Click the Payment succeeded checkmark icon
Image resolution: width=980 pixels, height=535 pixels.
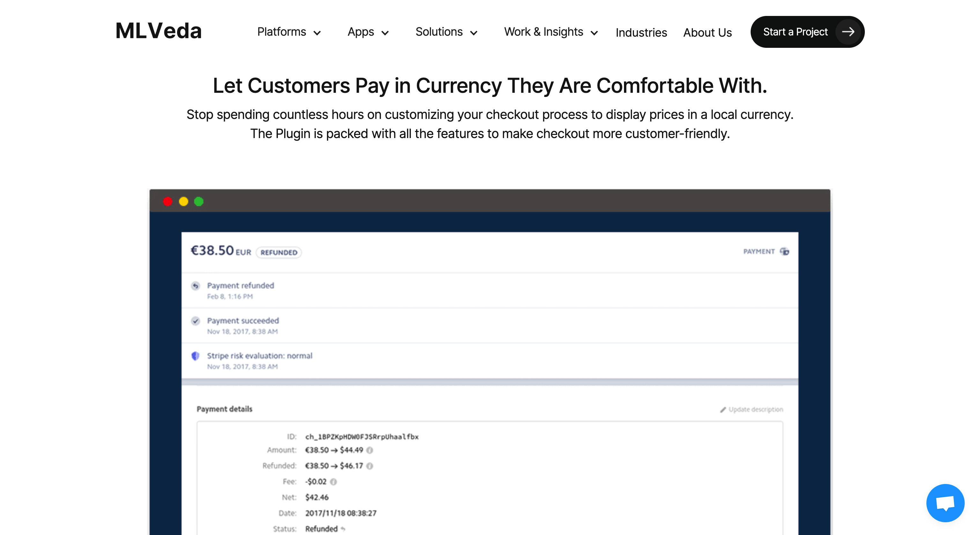[x=196, y=321]
